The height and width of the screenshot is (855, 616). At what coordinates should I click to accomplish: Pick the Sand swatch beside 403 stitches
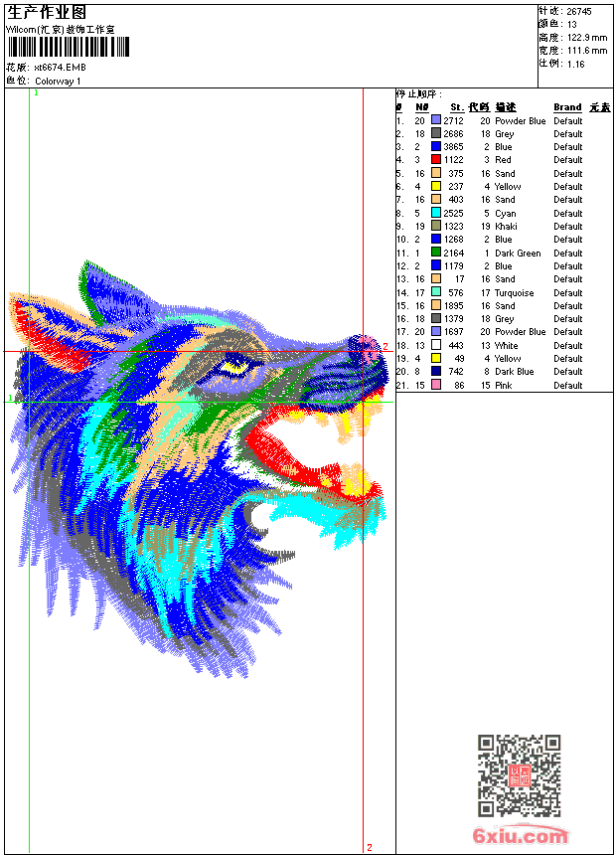436,199
